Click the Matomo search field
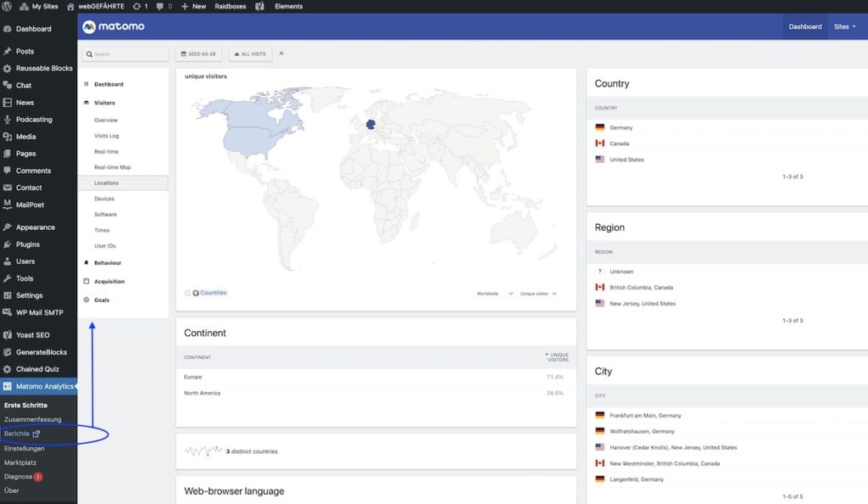 [125, 54]
